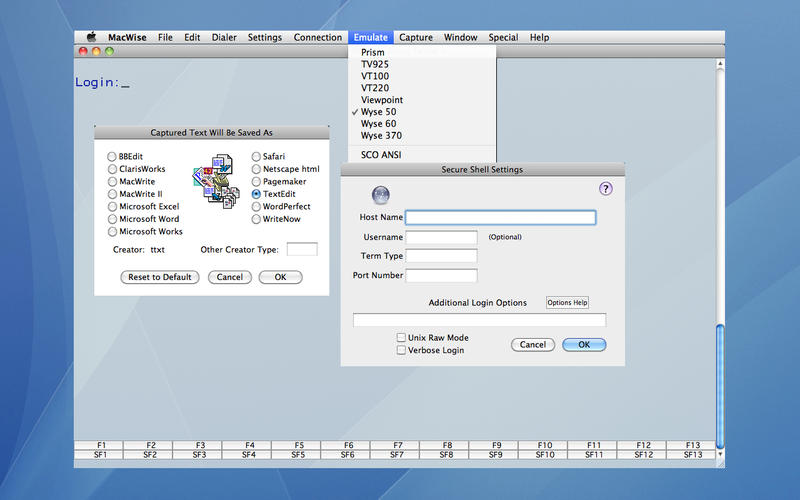The width and height of the screenshot is (800, 500).
Task: Open the Connection menu
Action: pyautogui.click(x=317, y=37)
